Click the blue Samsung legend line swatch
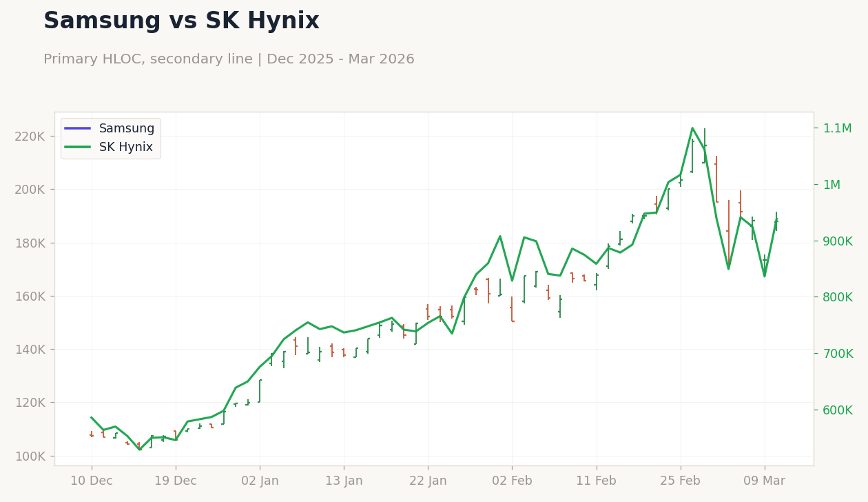This screenshot has width=868, height=502. [78, 129]
